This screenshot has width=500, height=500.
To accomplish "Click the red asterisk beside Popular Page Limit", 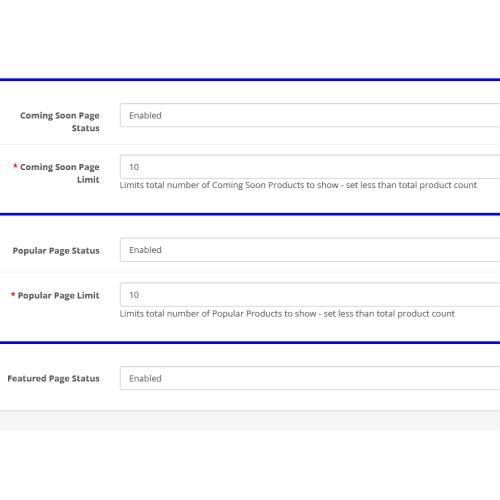I will click(13, 294).
